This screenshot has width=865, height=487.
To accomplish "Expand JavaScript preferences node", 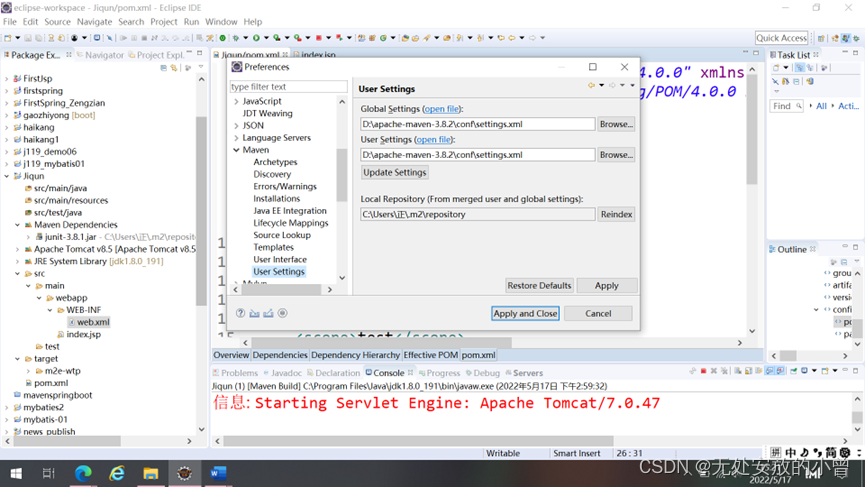I will coord(236,101).
